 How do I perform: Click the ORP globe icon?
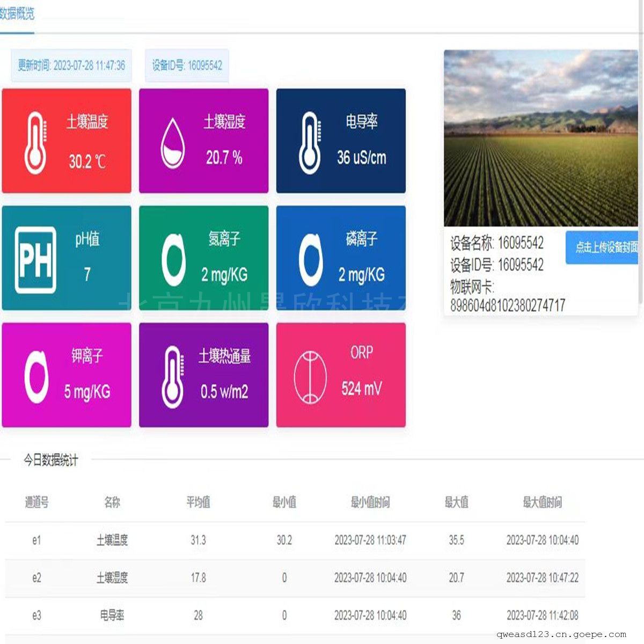(x=310, y=377)
